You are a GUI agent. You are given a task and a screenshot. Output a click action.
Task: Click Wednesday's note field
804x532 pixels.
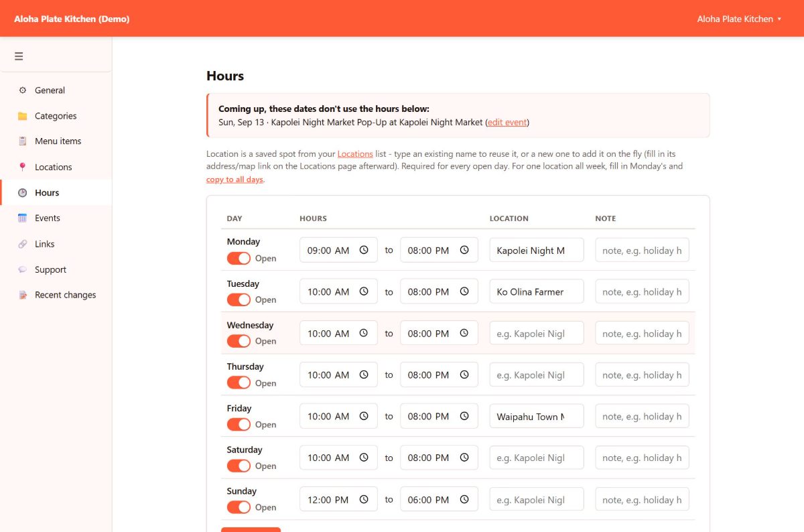(x=642, y=333)
